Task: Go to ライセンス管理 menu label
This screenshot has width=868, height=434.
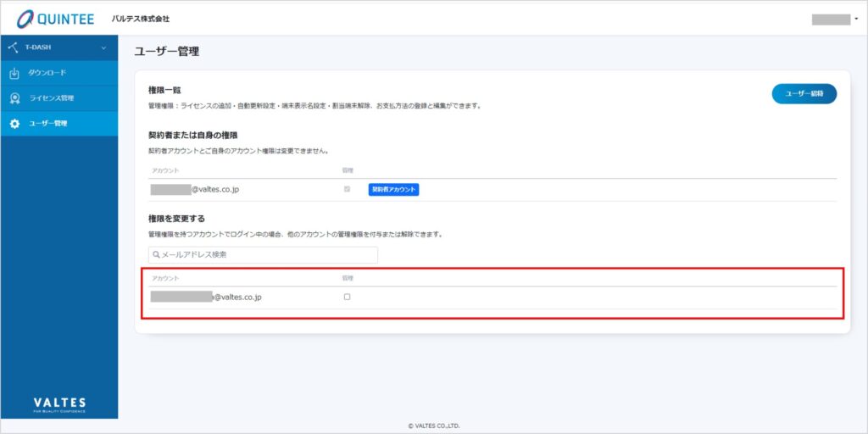Action: 52,98
